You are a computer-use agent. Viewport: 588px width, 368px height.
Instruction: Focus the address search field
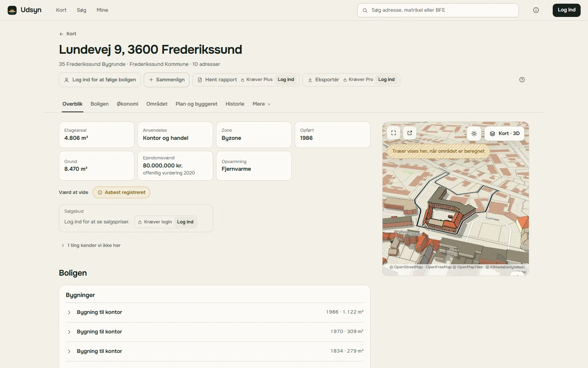(438, 10)
